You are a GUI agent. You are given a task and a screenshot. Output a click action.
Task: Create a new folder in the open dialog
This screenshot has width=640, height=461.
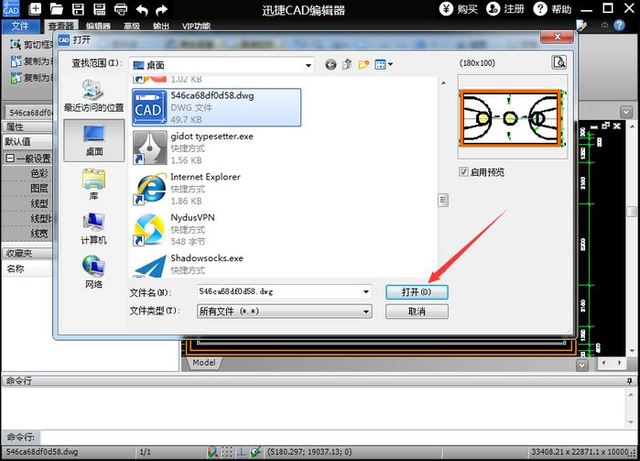(x=363, y=64)
